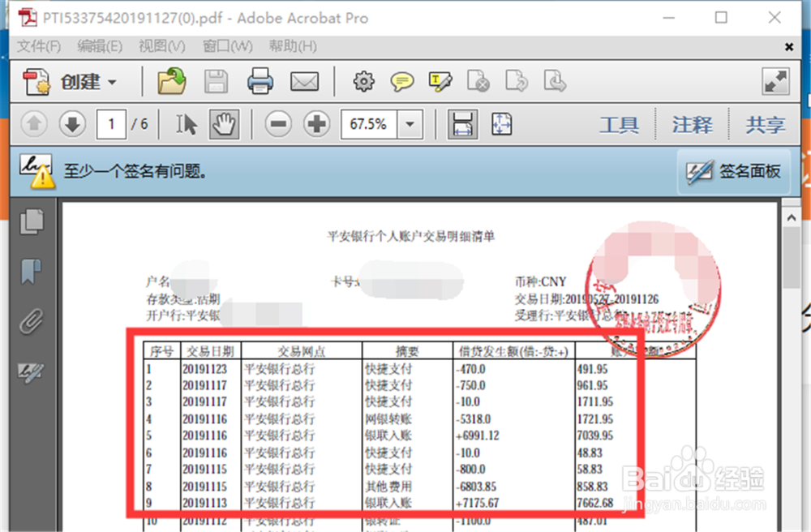Click 币种:CNY text in header
Viewport: 811px width, 532px height.
[x=540, y=281]
